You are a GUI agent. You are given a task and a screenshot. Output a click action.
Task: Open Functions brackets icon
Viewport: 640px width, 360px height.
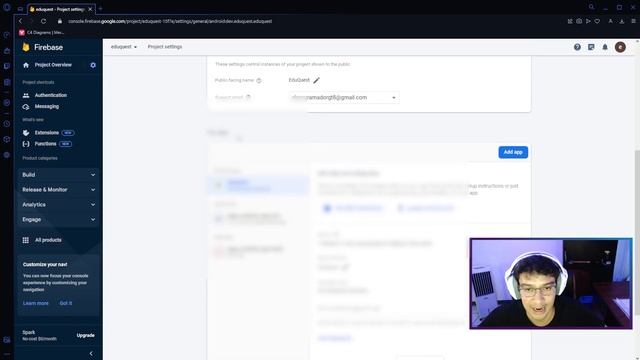pos(26,144)
